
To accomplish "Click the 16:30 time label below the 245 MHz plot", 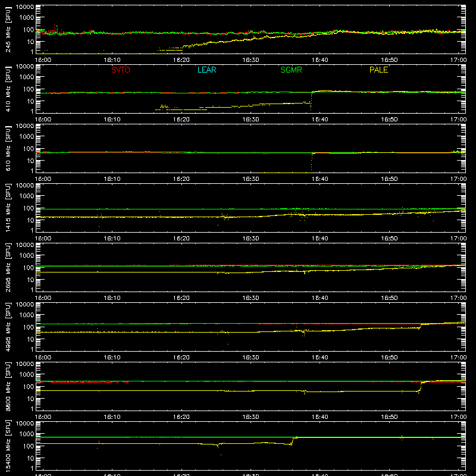I will pyautogui.click(x=250, y=60).
